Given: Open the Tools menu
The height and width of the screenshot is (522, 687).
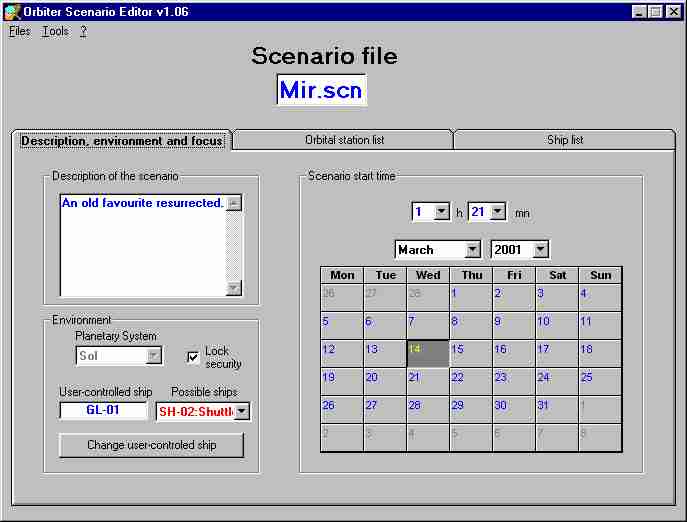Looking at the screenshot, I should pyautogui.click(x=55, y=32).
